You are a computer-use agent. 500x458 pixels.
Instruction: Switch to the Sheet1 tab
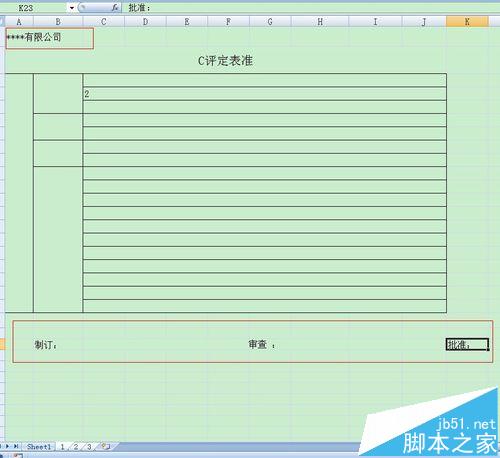[39, 447]
